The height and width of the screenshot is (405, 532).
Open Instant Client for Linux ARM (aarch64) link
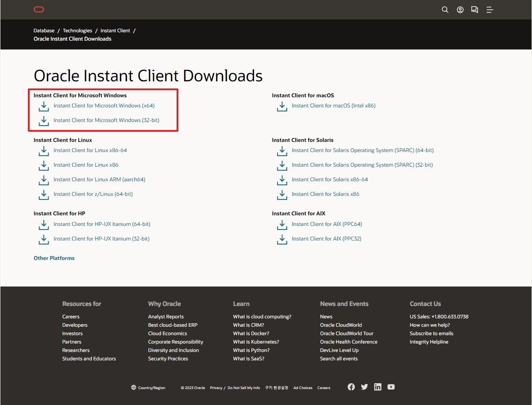pyautogui.click(x=100, y=180)
